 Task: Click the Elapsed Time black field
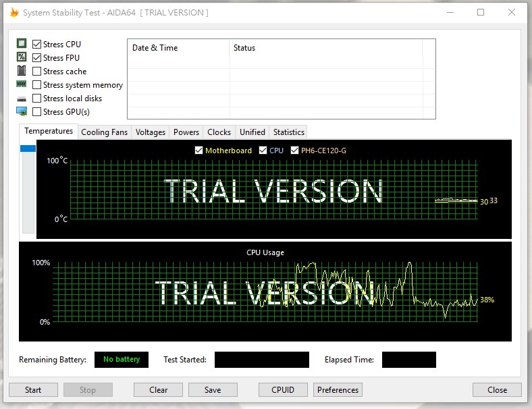click(x=409, y=360)
